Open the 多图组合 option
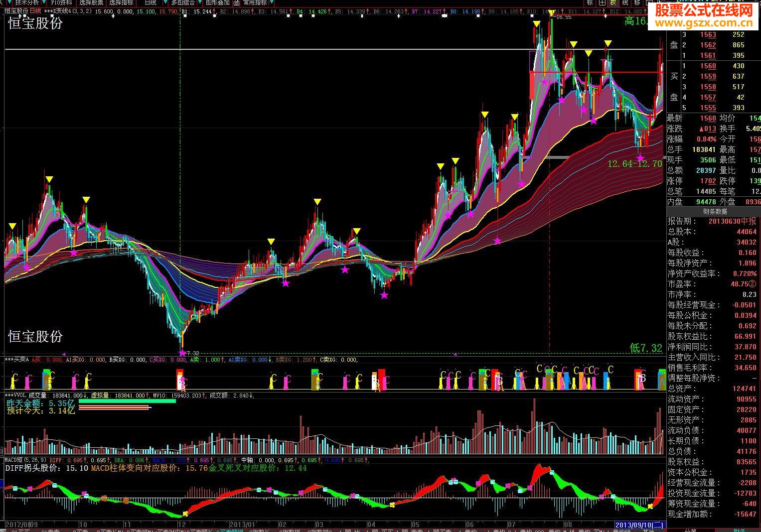This screenshot has height=532, width=761. pos(183,2)
